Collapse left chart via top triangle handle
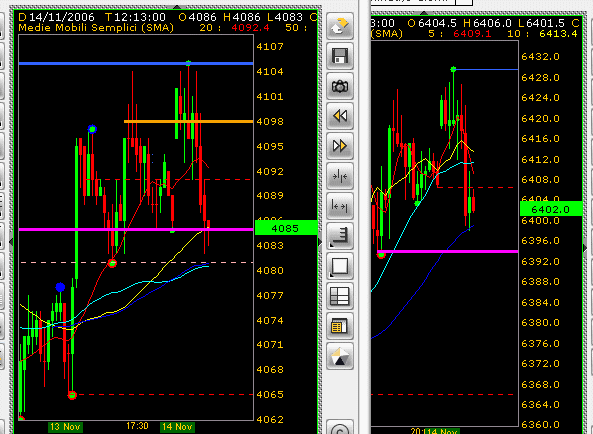The height and width of the screenshot is (434, 593). pyautogui.click(x=177, y=7)
